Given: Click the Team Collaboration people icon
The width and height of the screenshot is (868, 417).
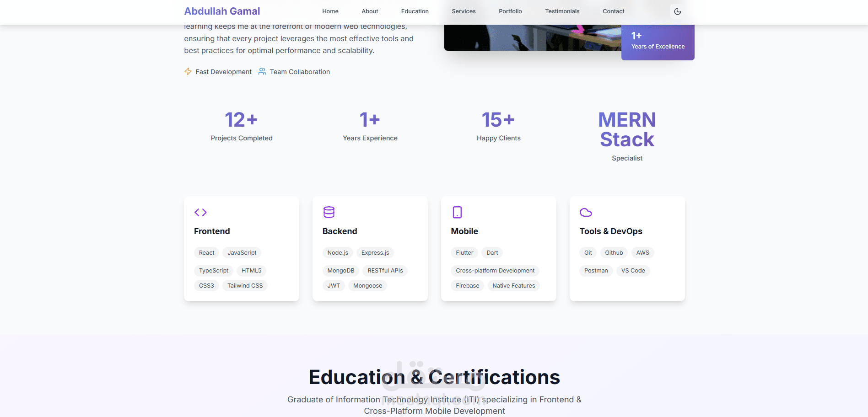Looking at the screenshot, I should pyautogui.click(x=262, y=71).
